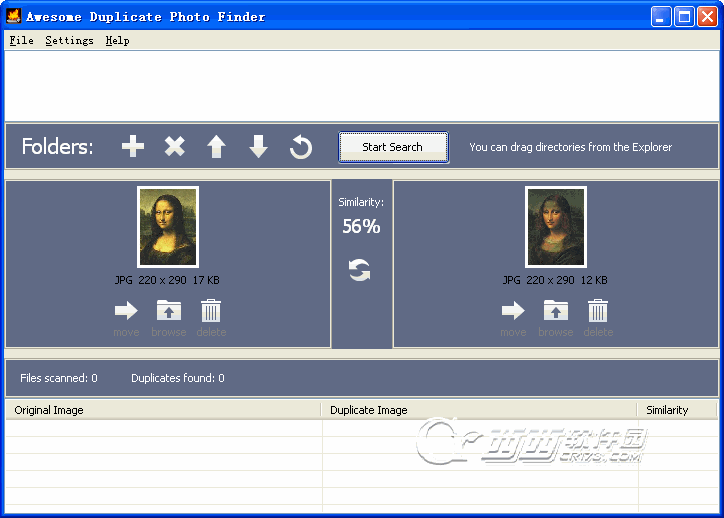
Task: Click the browse folder icon under the left image
Action: point(169,310)
